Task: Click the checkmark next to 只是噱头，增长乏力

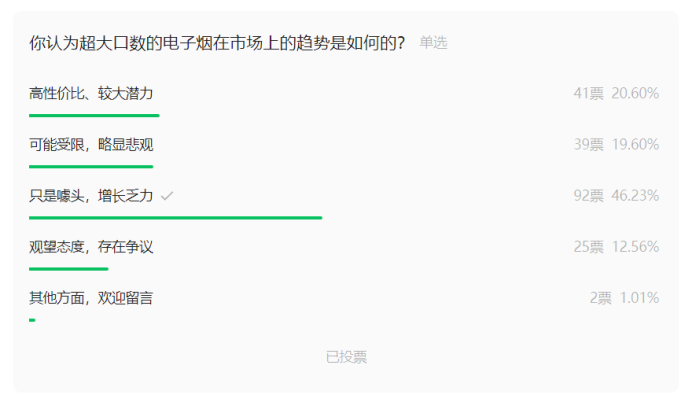Action: pyautogui.click(x=167, y=196)
